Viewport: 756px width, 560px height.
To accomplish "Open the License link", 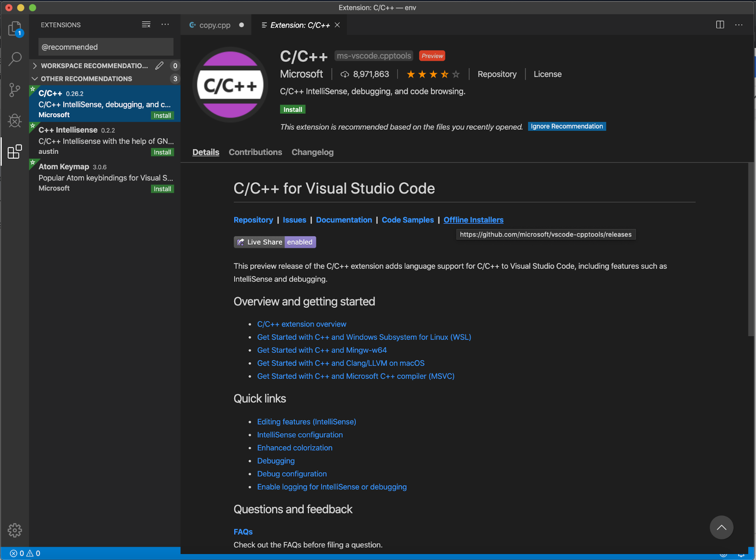I will point(547,74).
